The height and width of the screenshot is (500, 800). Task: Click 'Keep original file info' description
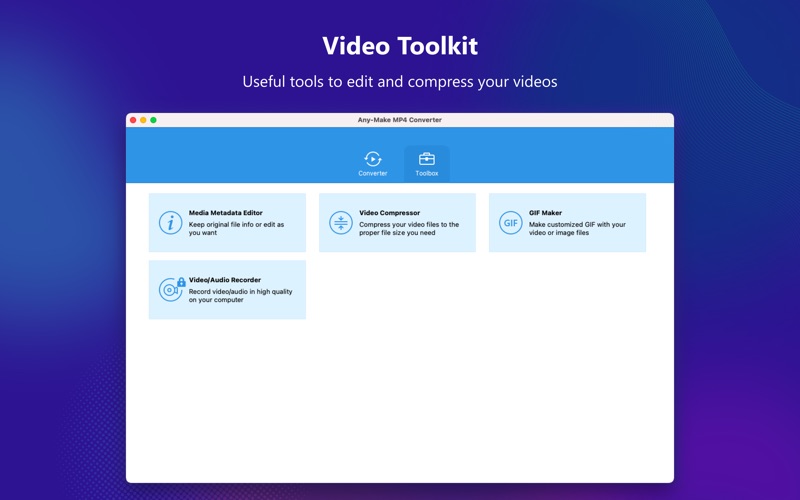click(236, 229)
